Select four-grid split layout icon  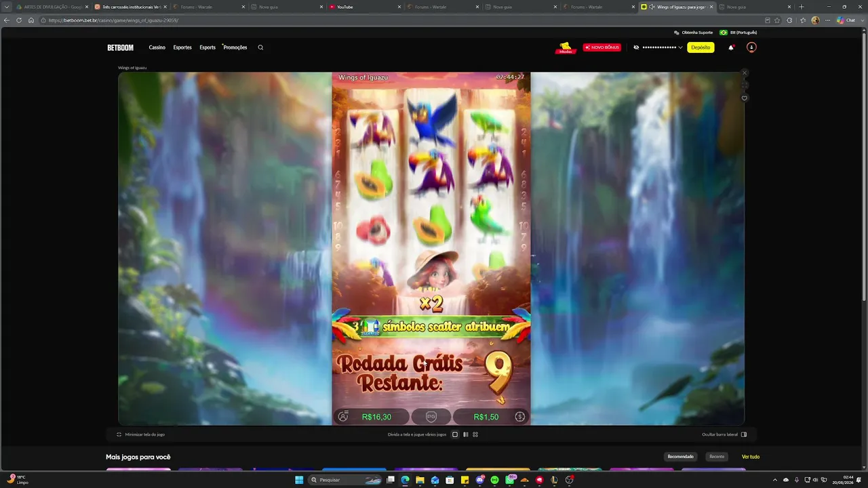coord(475,434)
